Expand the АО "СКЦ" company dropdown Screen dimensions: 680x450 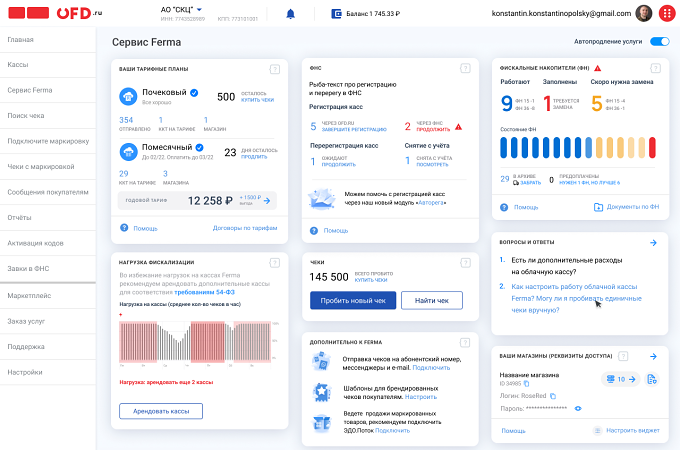pyautogui.click(x=199, y=9)
